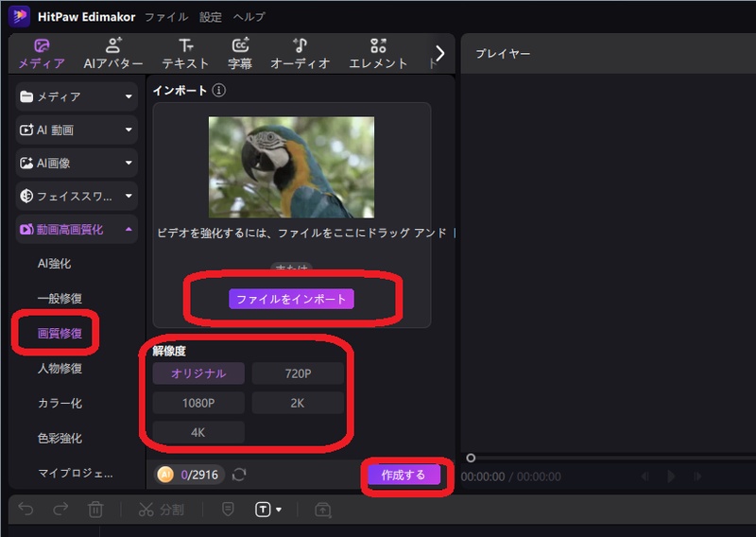This screenshot has height=537, width=756.
Task: Switch to the AIアバター tab
Action: point(113,54)
